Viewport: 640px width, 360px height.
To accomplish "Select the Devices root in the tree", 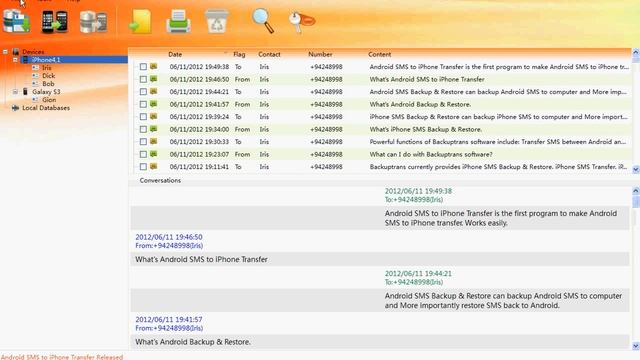I will [33, 52].
